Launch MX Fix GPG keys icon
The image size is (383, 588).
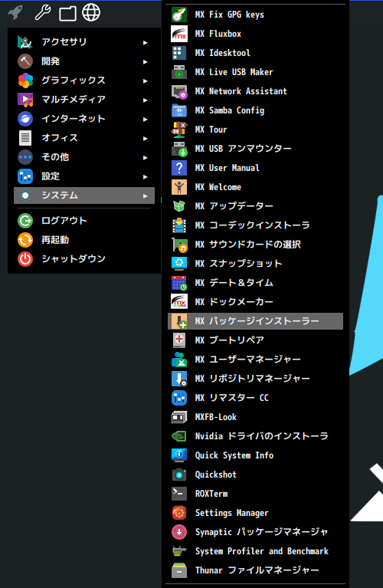click(x=179, y=15)
